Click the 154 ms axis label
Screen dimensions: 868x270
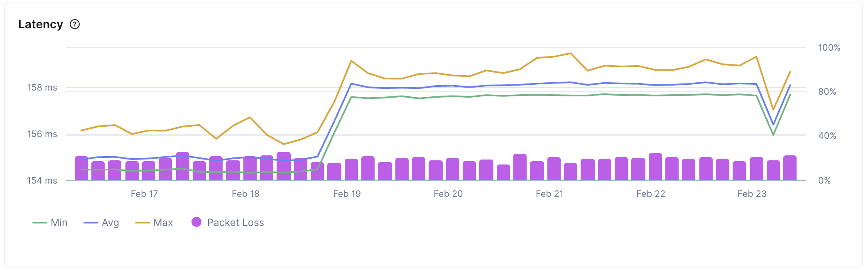tap(42, 181)
